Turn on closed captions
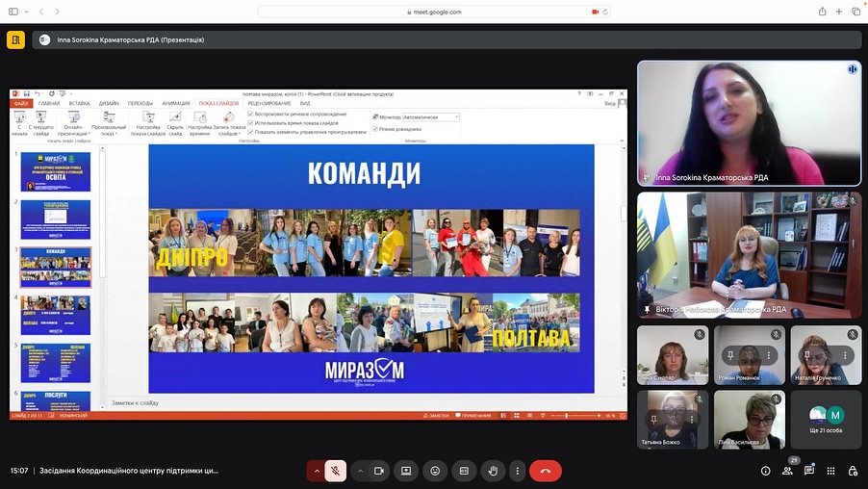868x489 pixels. (x=463, y=471)
